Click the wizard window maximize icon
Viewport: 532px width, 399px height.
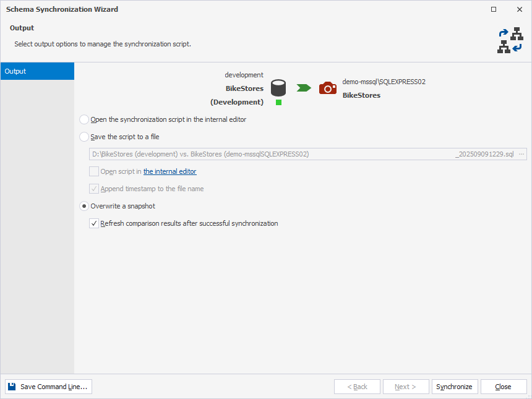(x=493, y=9)
